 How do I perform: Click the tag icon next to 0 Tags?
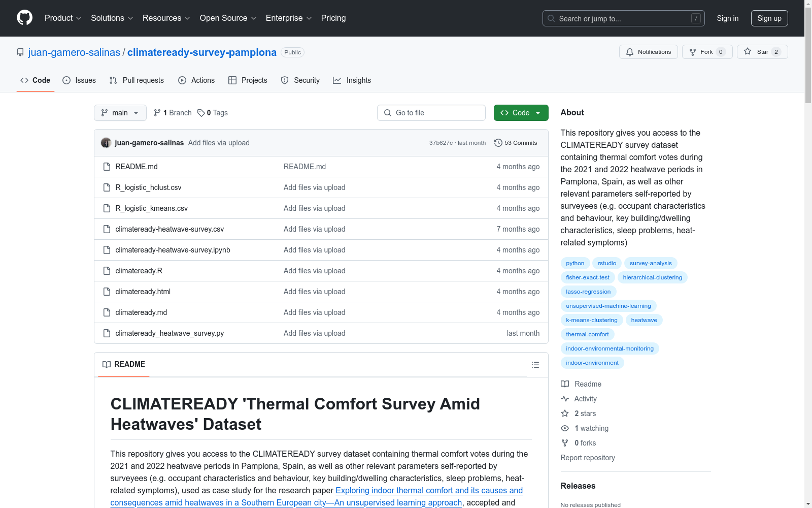click(201, 113)
